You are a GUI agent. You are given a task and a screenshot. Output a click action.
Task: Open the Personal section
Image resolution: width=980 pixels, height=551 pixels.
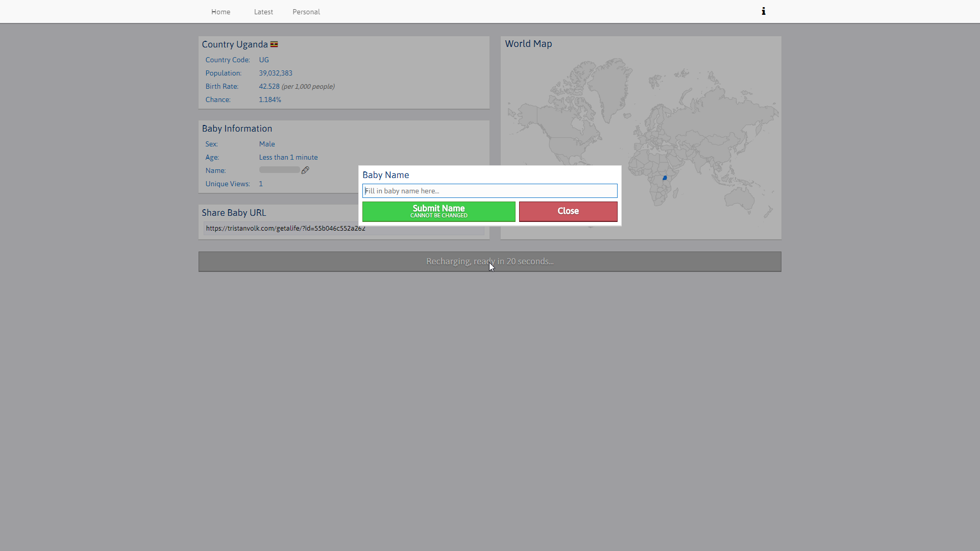click(x=306, y=12)
